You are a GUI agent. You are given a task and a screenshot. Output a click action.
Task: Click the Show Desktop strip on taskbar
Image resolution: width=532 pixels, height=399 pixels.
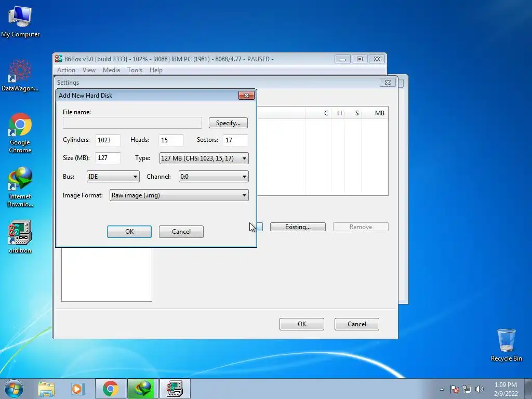pyautogui.click(x=528, y=389)
